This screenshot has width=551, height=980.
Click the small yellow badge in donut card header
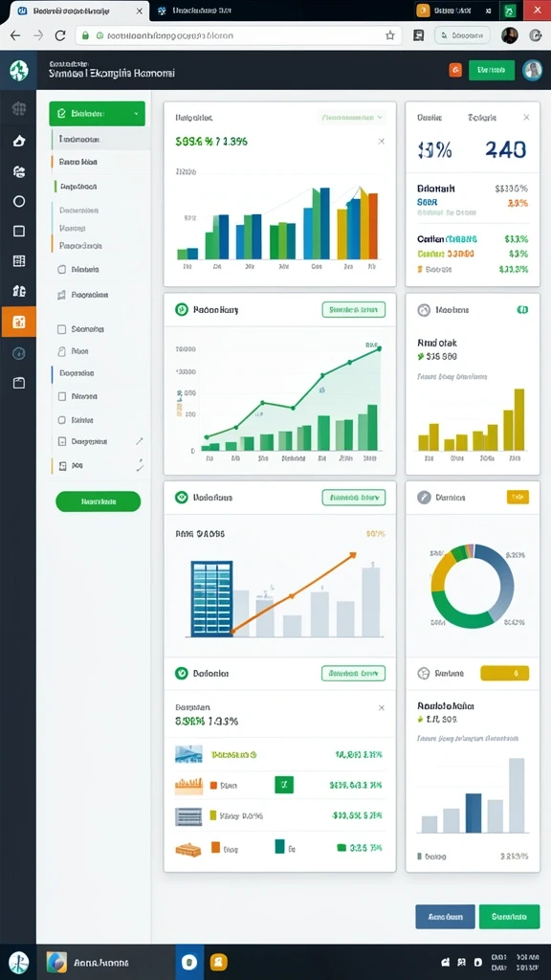(518, 497)
